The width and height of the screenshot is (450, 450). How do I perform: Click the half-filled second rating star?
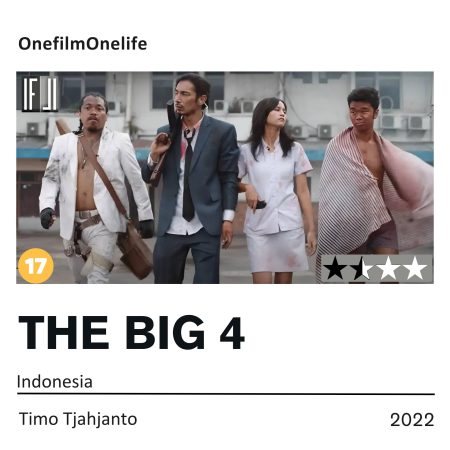point(361,268)
